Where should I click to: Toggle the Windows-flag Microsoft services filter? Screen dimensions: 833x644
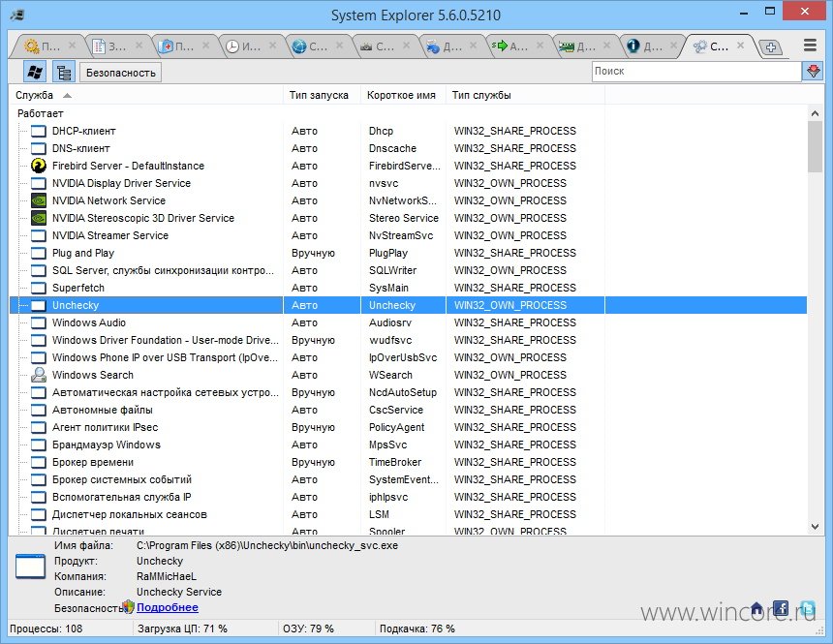pos(35,73)
